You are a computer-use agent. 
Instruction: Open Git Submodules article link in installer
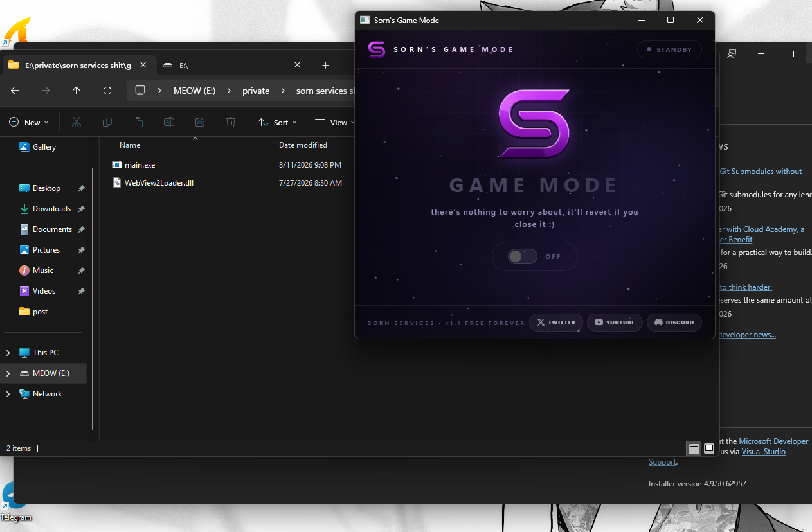tap(761, 172)
